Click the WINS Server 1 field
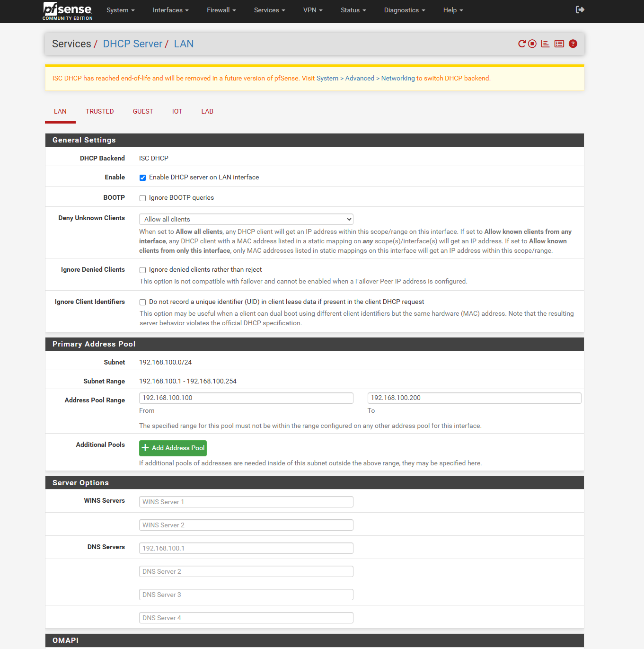The width and height of the screenshot is (644, 649). point(246,502)
